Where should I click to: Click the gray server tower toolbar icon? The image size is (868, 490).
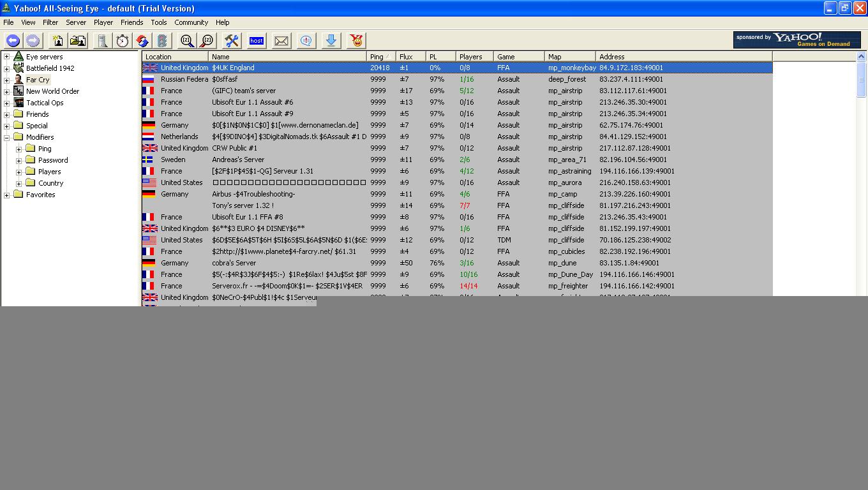tap(101, 41)
